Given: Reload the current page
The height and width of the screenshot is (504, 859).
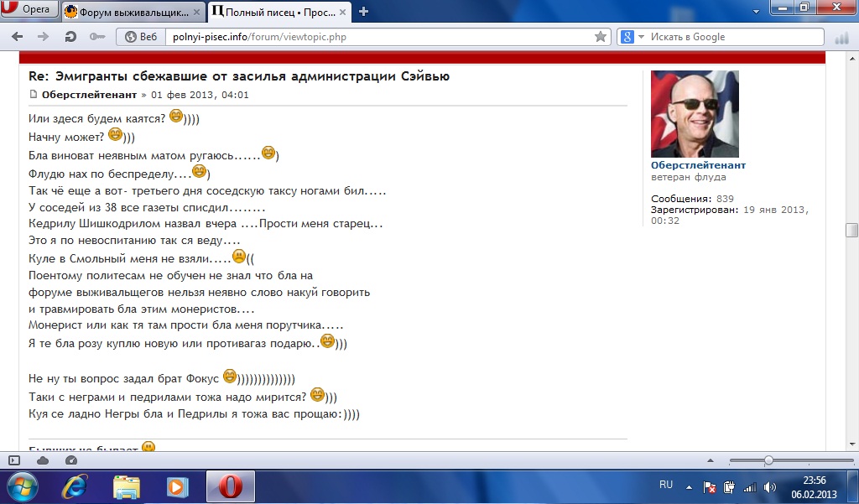Looking at the screenshot, I should pyautogui.click(x=70, y=37).
